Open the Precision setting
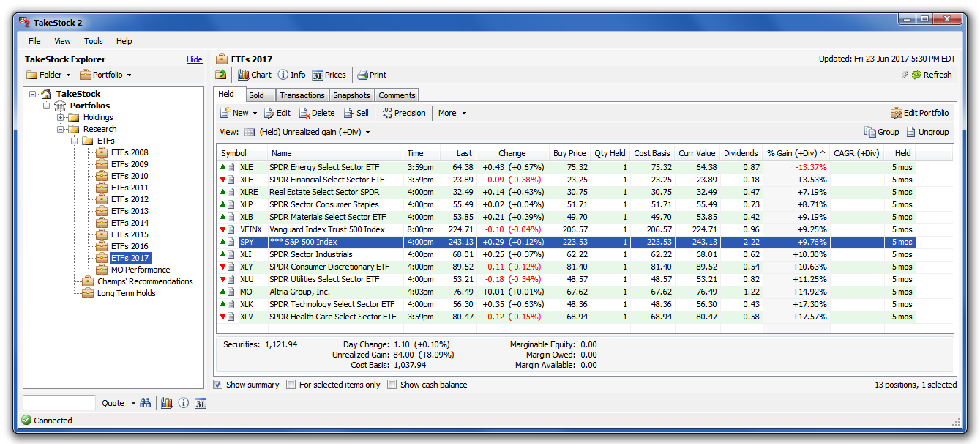This screenshot has width=980, height=444. [404, 113]
